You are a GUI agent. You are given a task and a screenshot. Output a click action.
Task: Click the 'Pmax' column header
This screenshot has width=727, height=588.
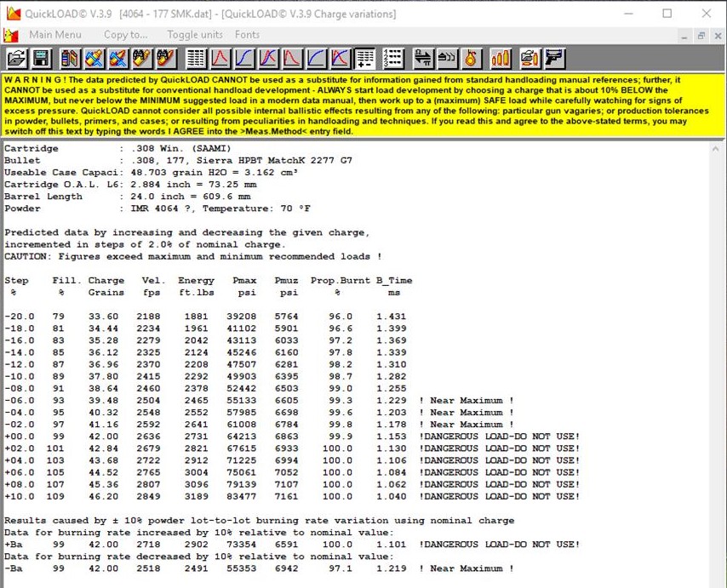(x=244, y=281)
